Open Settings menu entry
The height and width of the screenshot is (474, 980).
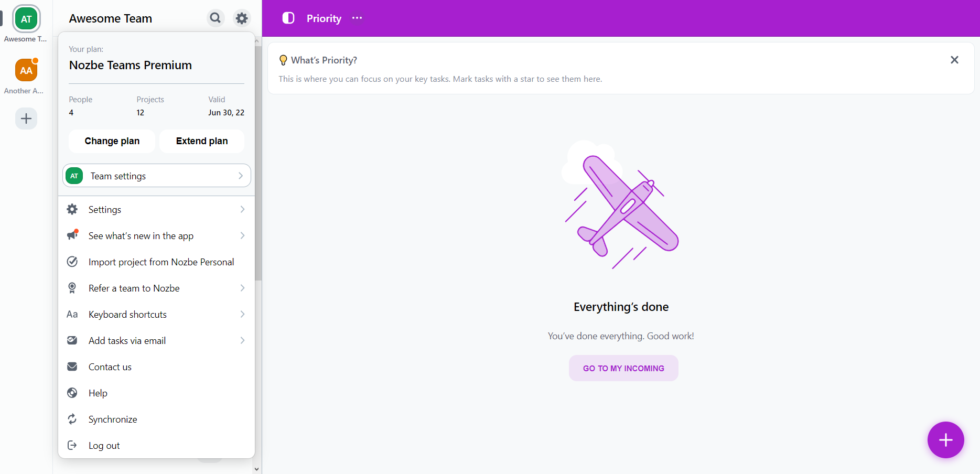point(156,209)
